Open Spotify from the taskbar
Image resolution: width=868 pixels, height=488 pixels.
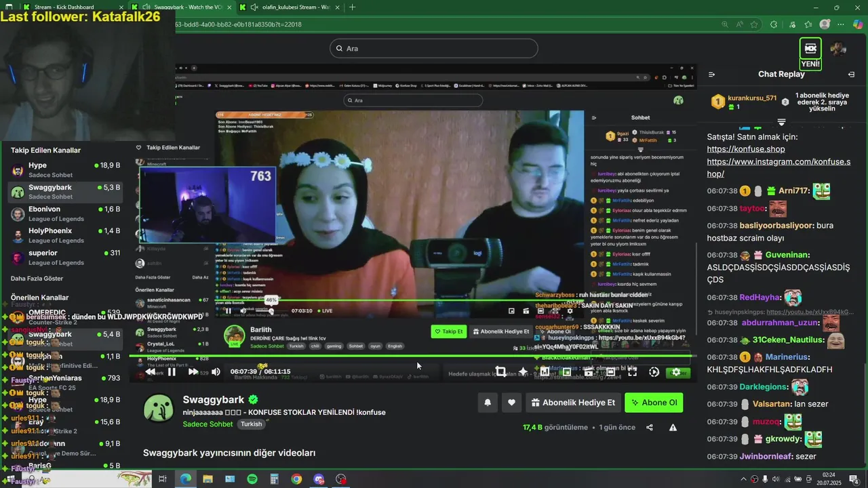pos(252,479)
